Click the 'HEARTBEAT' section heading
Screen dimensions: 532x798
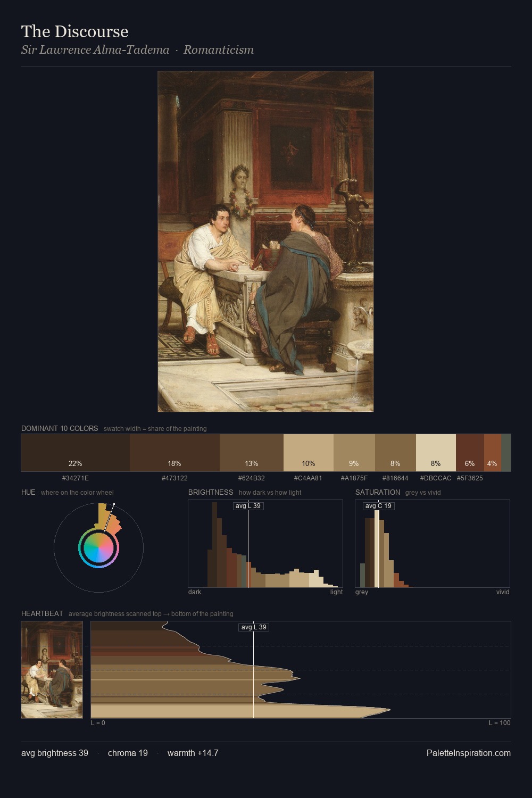pyautogui.click(x=42, y=613)
